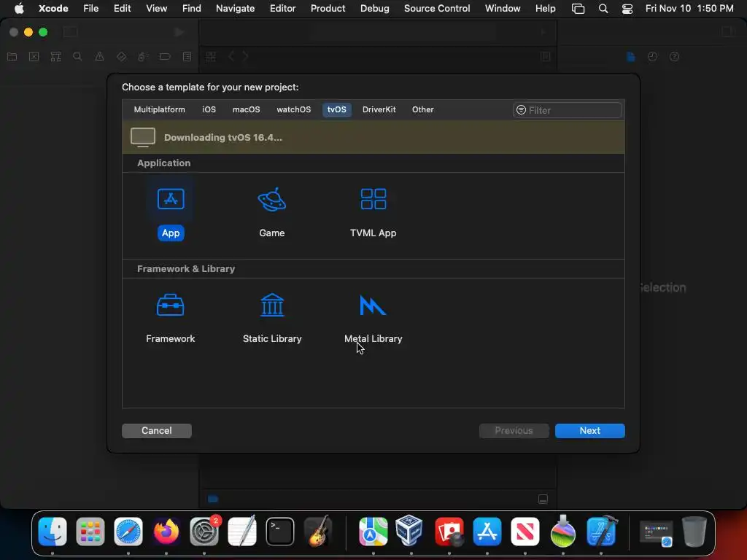Open Photo Booth from the Dock
The height and width of the screenshot is (560, 747).
(449, 531)
